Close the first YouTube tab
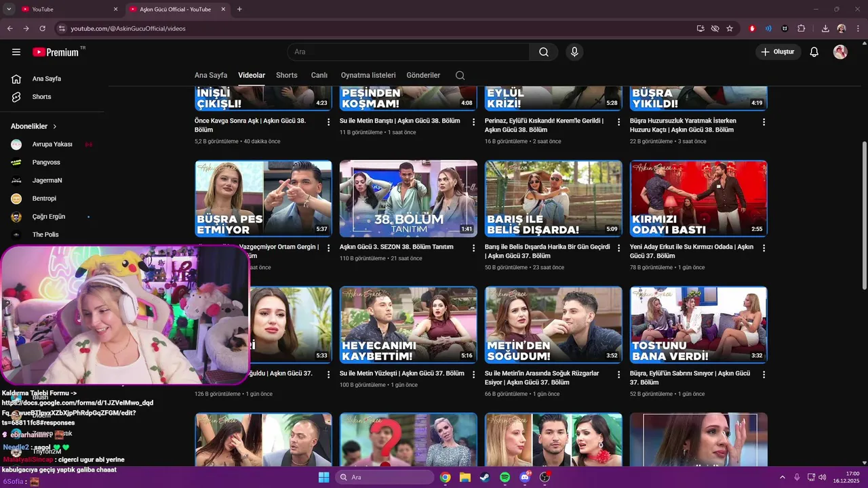Viewport: 868px width, 488px height. click(115, 9)
